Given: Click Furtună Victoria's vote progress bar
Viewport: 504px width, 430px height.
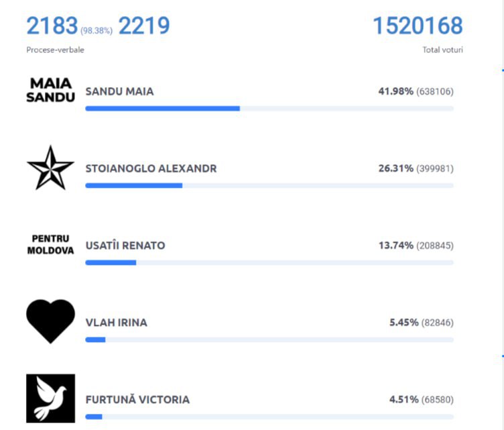Looking at the screenshot, I should 269,417.
